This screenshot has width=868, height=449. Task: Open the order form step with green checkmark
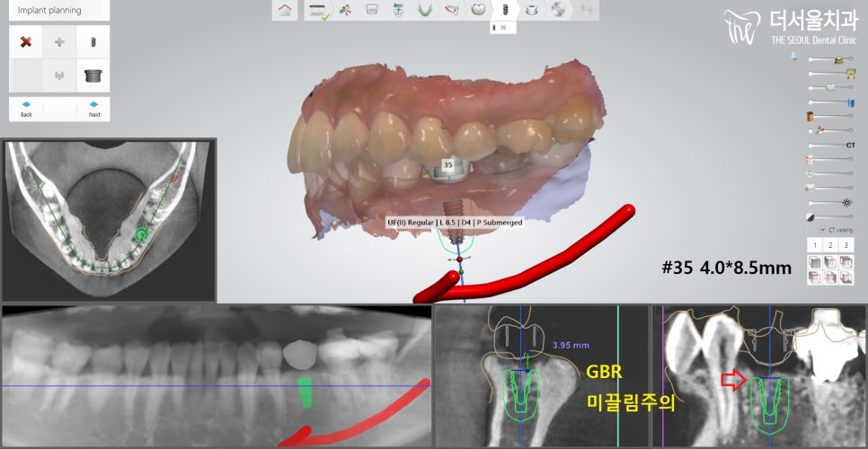pyautogui.click(x=316, y=10)
